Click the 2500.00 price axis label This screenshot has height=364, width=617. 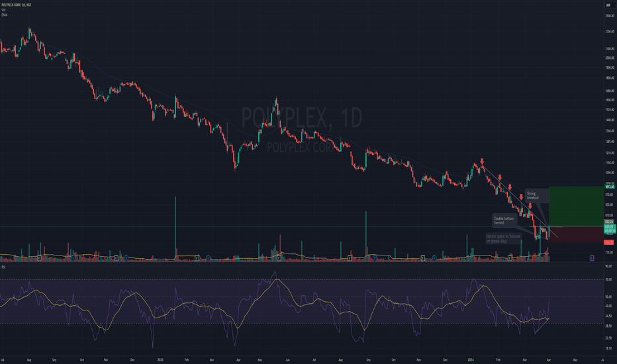(610, 16)
